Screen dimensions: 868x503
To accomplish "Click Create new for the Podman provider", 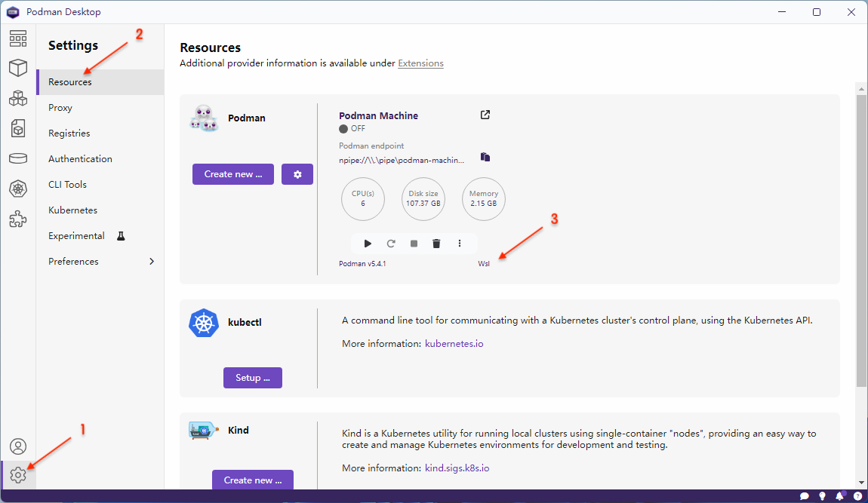I will coord(233,174).
